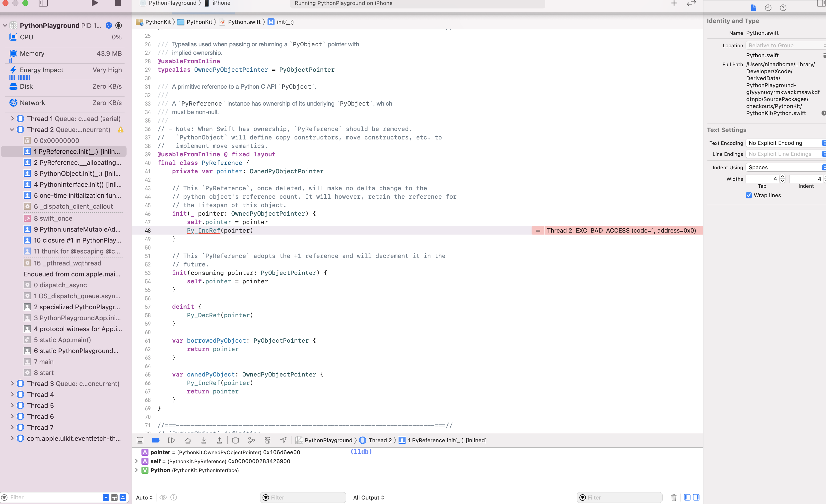Click the trash icon to clear the console

[x=674, y=497]
